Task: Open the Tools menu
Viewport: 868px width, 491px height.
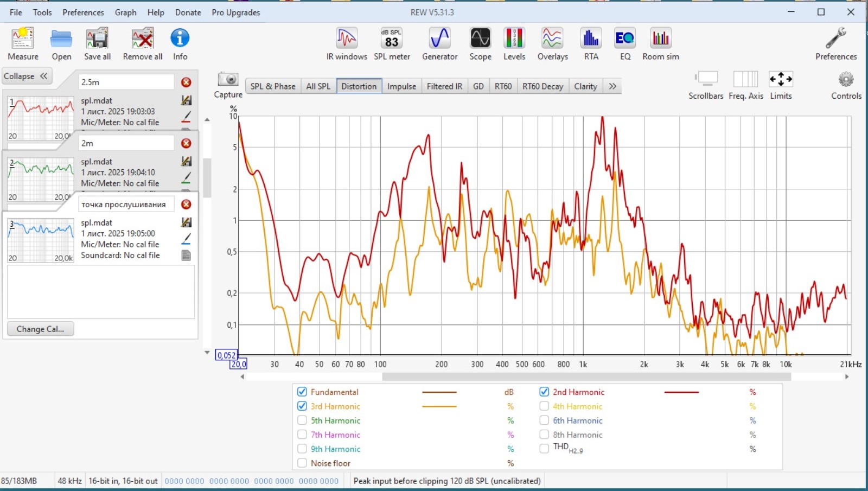Action: (42, 12)
